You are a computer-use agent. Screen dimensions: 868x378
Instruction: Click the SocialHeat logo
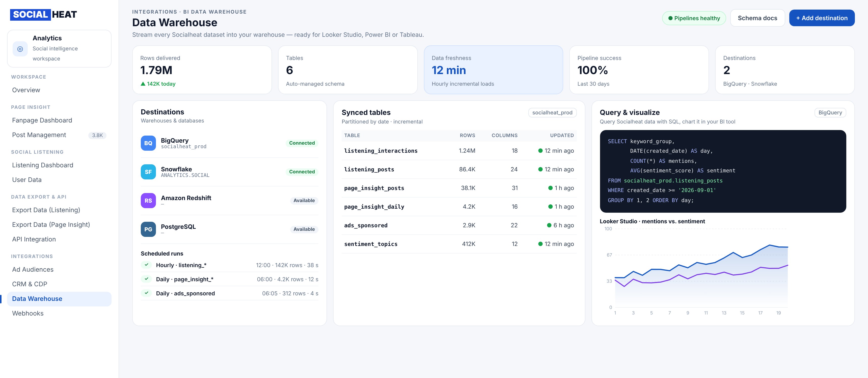click(x=43, y=14)
